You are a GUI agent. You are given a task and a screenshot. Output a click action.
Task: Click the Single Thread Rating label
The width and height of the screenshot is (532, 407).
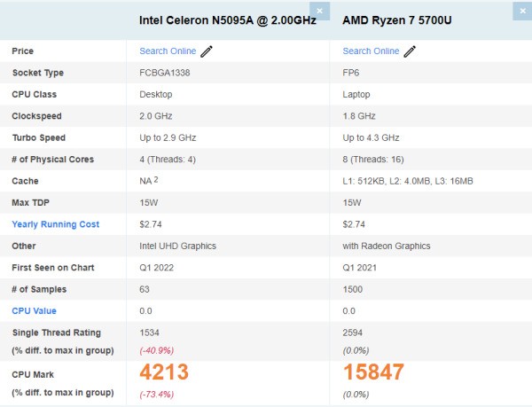[57, 333]
